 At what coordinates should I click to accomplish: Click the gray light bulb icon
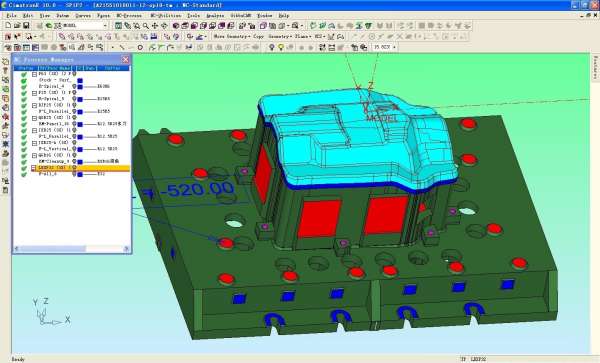[x=272, y=47]
